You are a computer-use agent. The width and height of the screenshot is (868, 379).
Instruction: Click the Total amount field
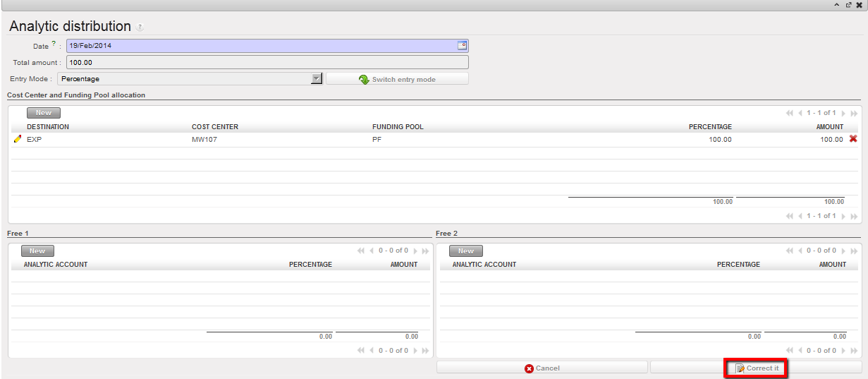[267, 62]
